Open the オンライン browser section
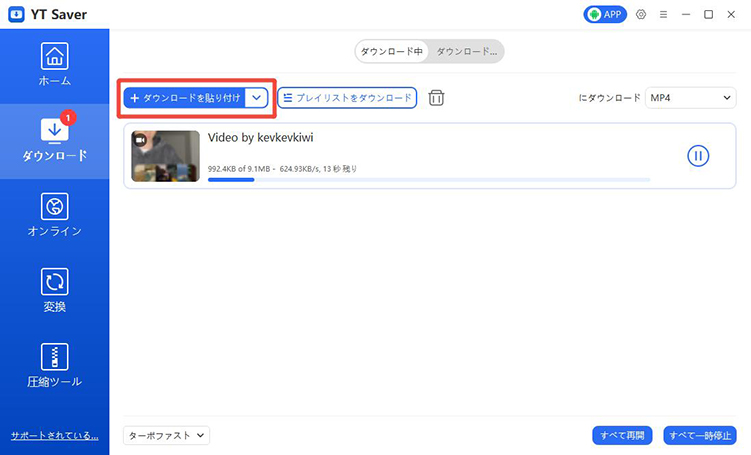The width and height of the screenshot is (751, 455). 55,216
